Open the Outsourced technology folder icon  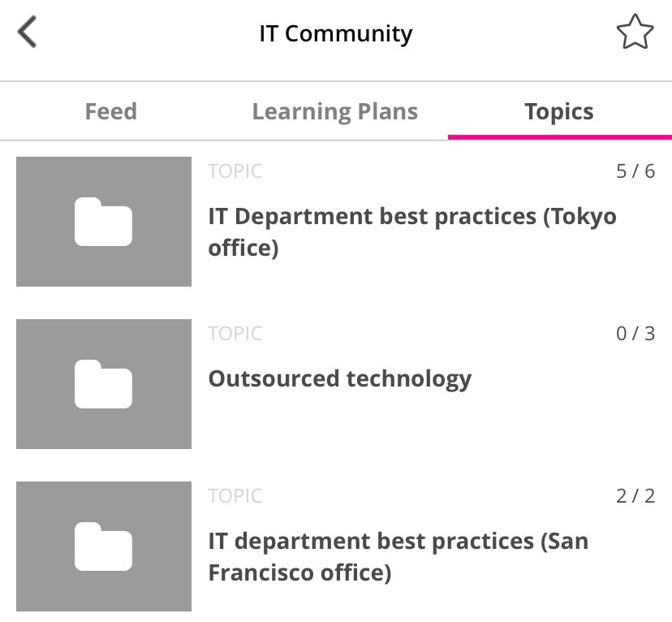click(103, 384)
